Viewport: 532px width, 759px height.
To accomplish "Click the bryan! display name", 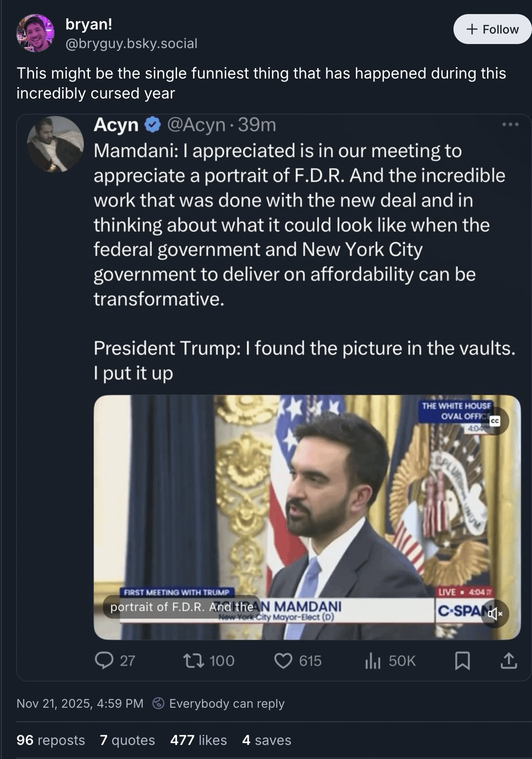I will pyautogui.click(x=89, y=24).
